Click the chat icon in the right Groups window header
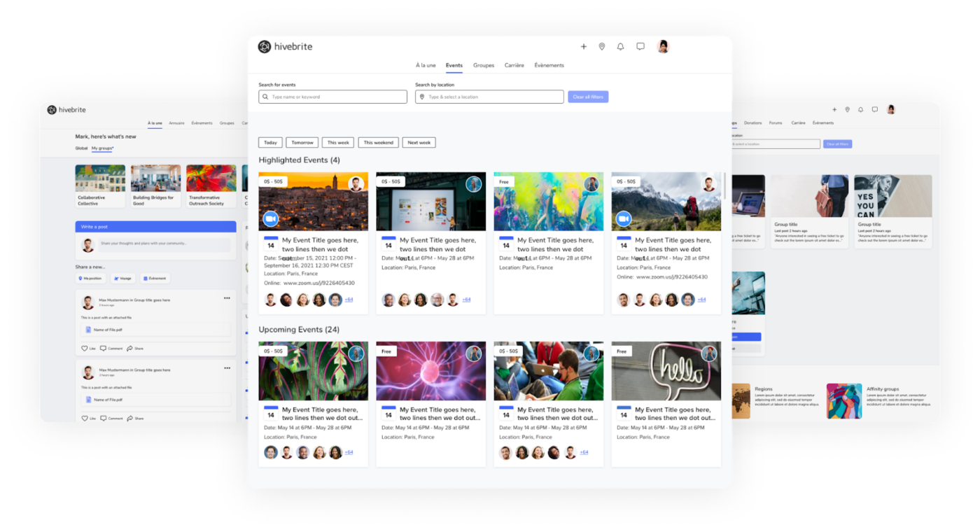The width and height of the screenshot is (980, 532). [874, 110]
